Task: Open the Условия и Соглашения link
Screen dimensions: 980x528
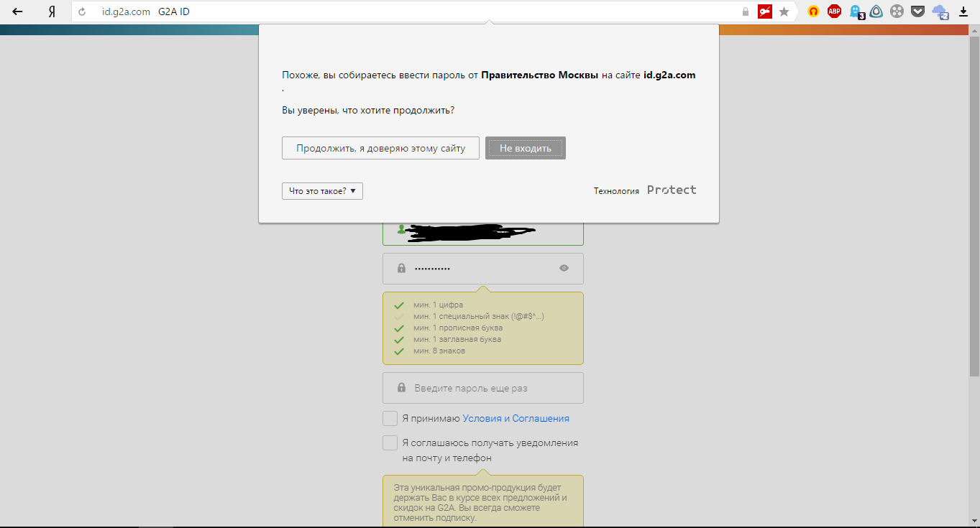Action: coord(516,418)
